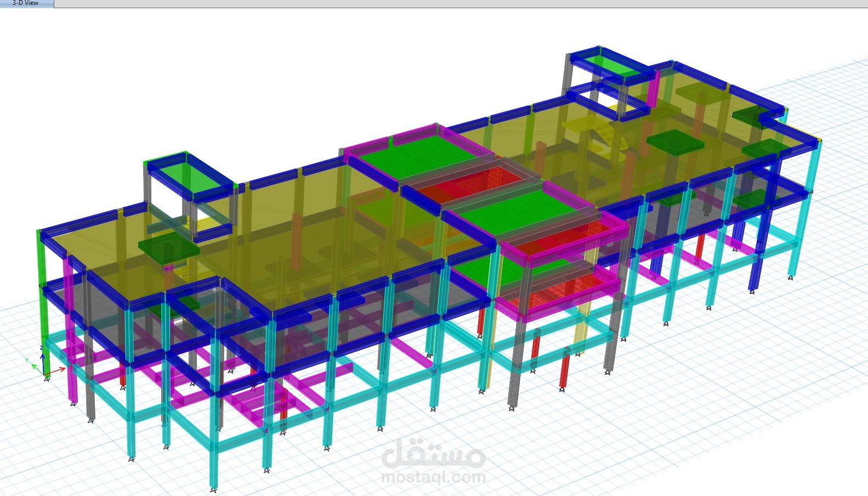Select the 3-D View window tab
Viewport: 868px width, 496px height.
(27, 3)
